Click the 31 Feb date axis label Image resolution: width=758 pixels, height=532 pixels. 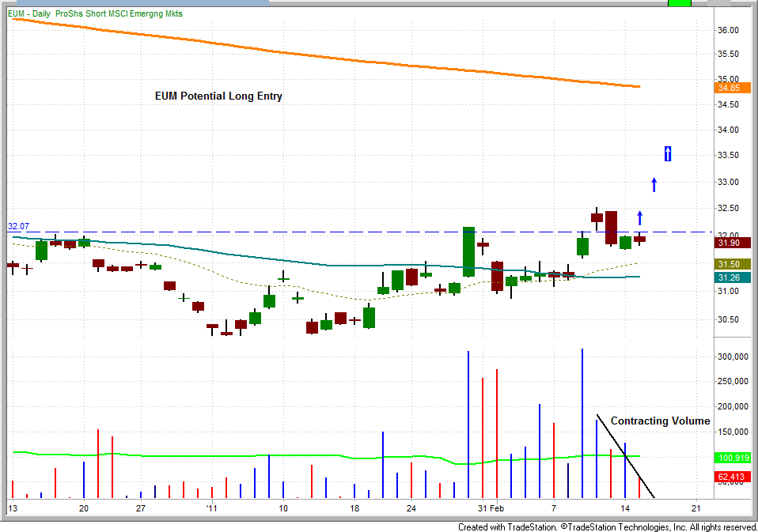point(491,508)
